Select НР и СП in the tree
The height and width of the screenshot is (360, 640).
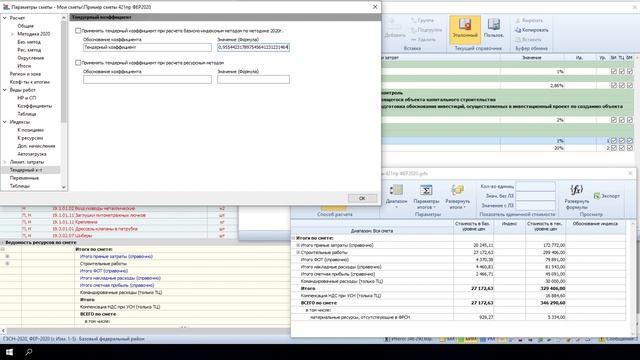27,98
